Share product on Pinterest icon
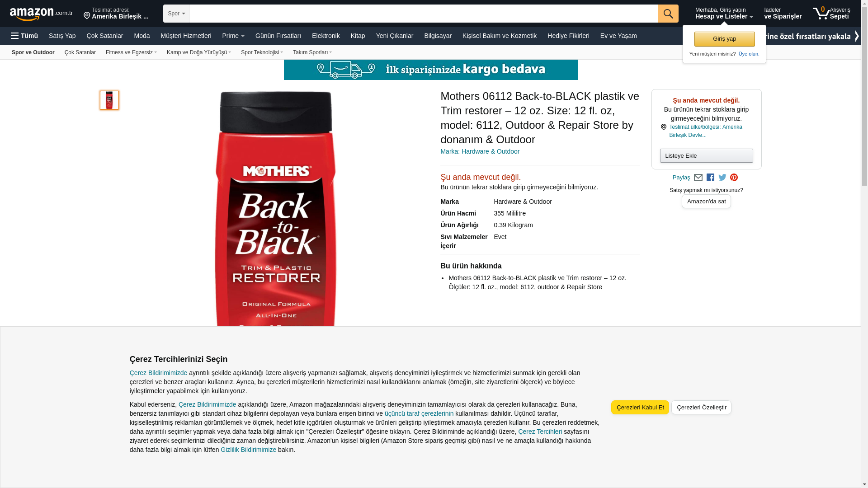The height and width of the screenshot is (488, 868). [x=734, y=178]
